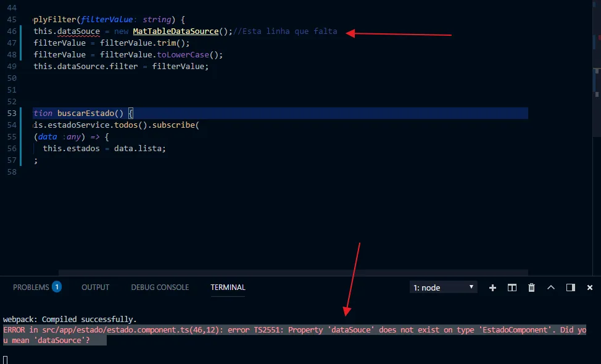Click the new terminal plus icon
601x364 pixels.
[x=492, y=287]
